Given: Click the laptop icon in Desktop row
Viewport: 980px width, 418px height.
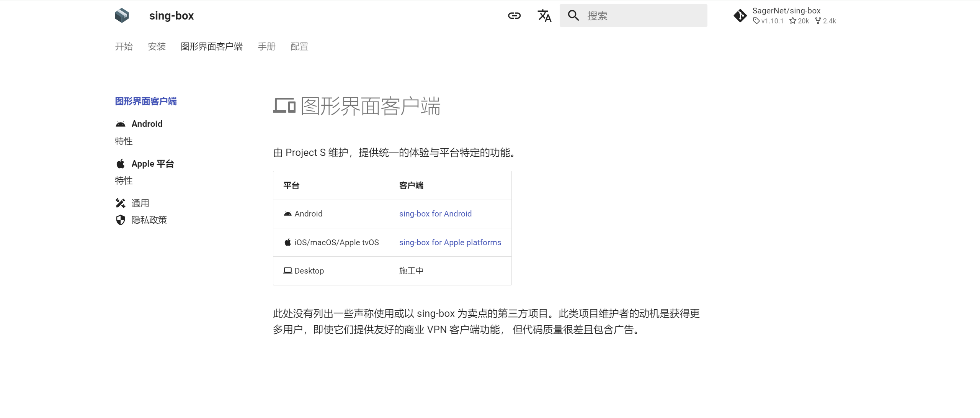Looking at the screenshot, I should point(287,270).
